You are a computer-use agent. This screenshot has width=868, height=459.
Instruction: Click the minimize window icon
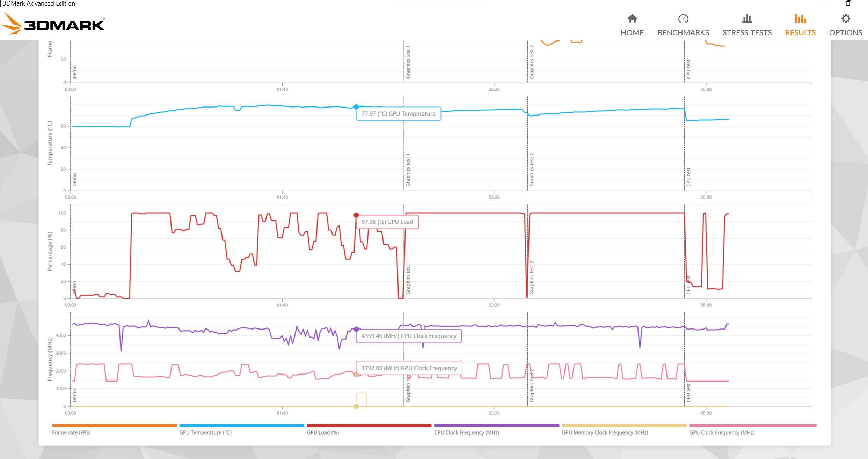824,3
